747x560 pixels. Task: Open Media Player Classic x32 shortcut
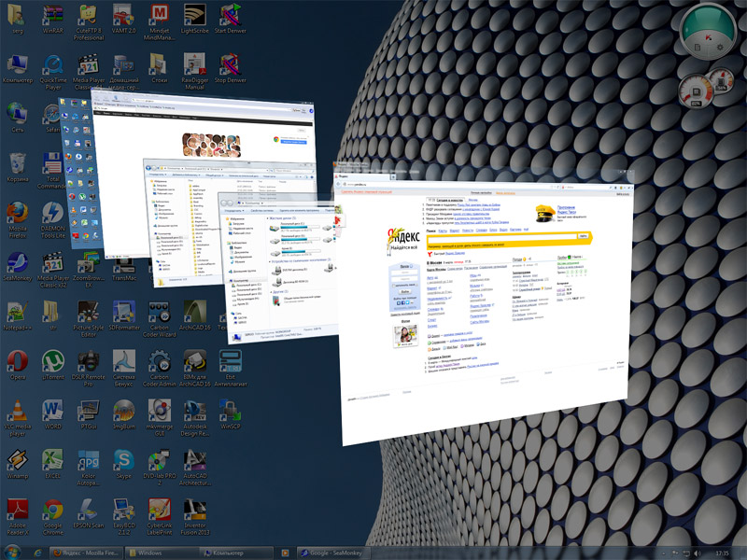click(x=53, y=269)
